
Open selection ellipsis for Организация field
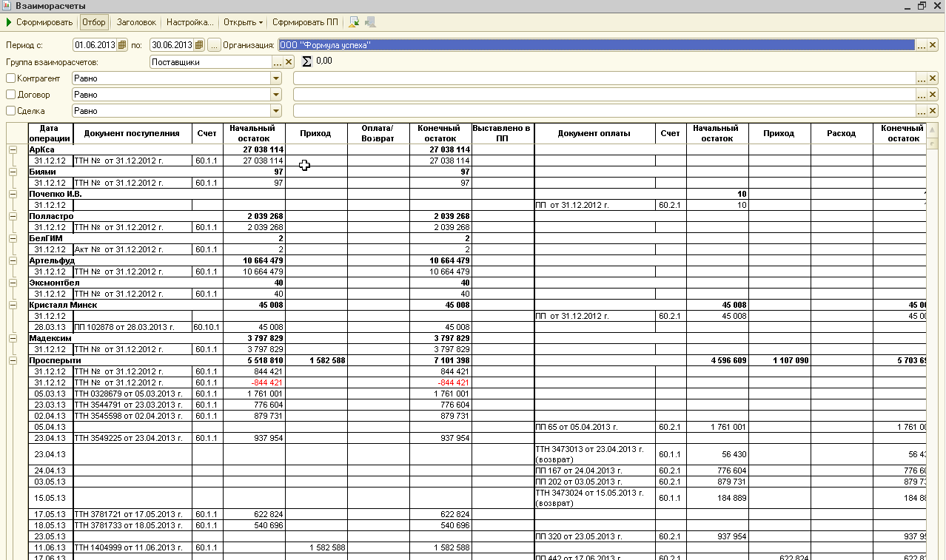click(922, 45)
